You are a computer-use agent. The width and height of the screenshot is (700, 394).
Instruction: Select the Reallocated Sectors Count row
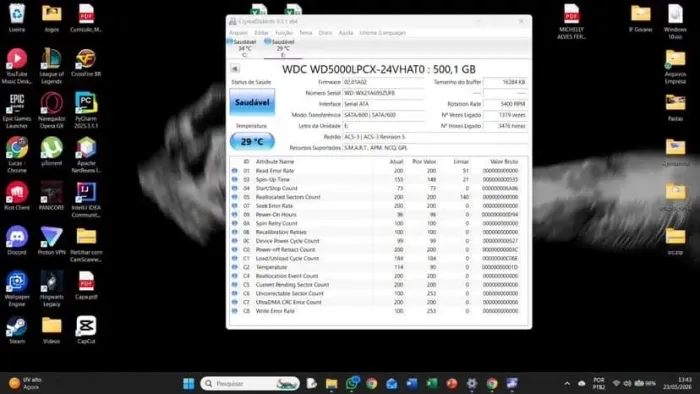pyautogui.click(x=376, y=197)
